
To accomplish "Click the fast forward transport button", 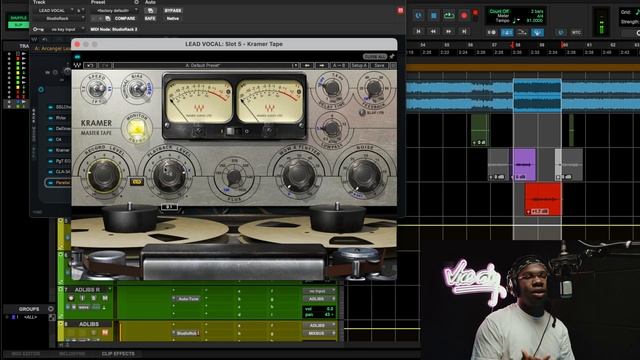I will pyautogui.click(x=449, y=31).
